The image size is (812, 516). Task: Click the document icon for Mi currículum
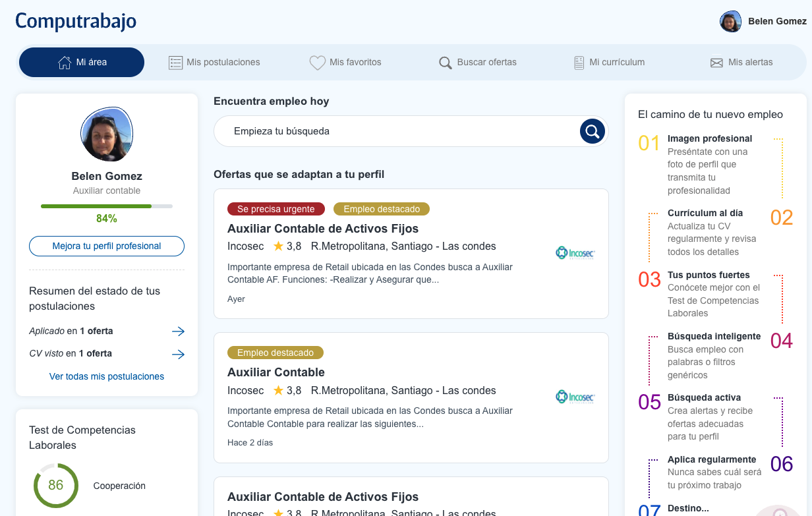[579, 63]
